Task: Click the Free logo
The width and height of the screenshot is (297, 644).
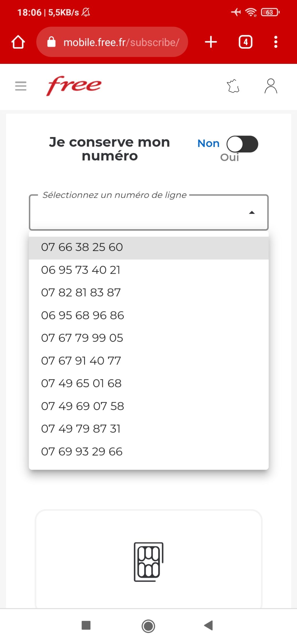Action: pos(74,86)
